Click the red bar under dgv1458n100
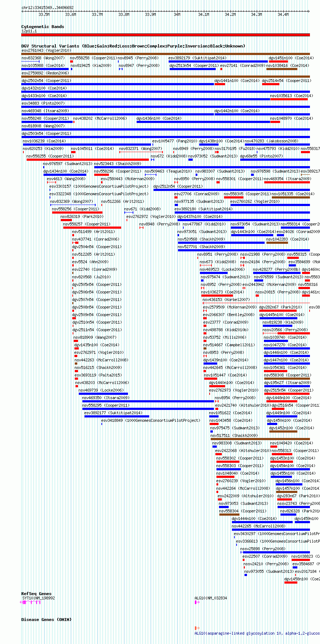Viewport: 320px width, 644px height. (x=291, y=583)
